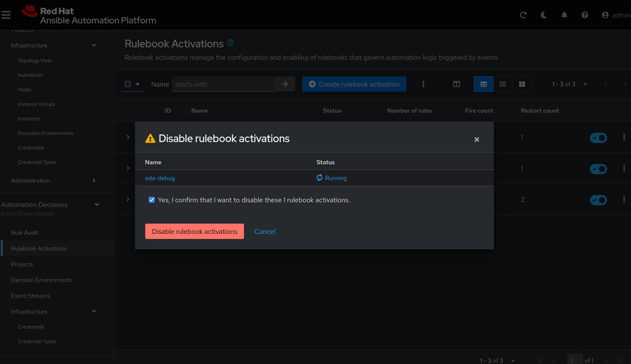Sort dialog list by Name header
This screenshot has height=364, width=631.
click(x=153, y=162)
